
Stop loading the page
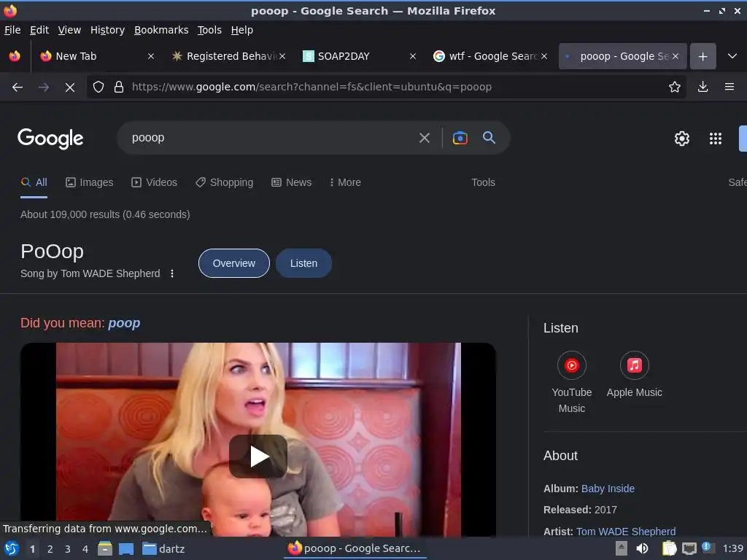coord(69,87)
